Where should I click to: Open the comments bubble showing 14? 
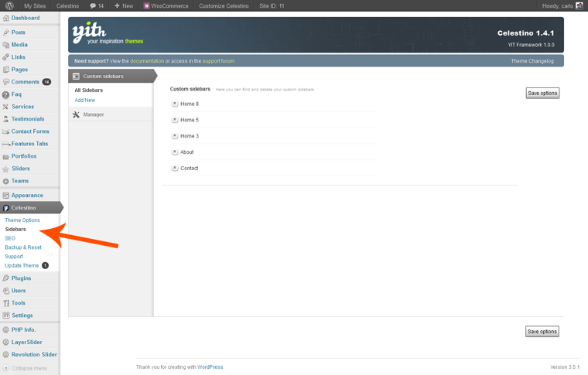(97, 5)
